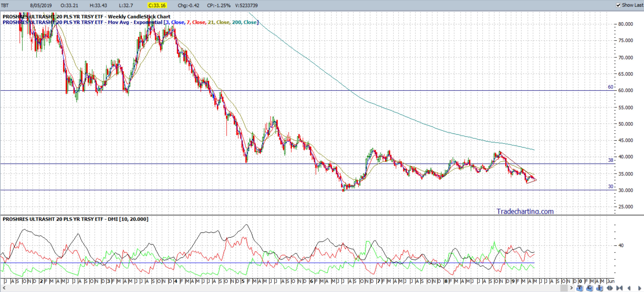Click the 'Jun' month label on time axis
644x292 pixels.
tap(611, 281)
